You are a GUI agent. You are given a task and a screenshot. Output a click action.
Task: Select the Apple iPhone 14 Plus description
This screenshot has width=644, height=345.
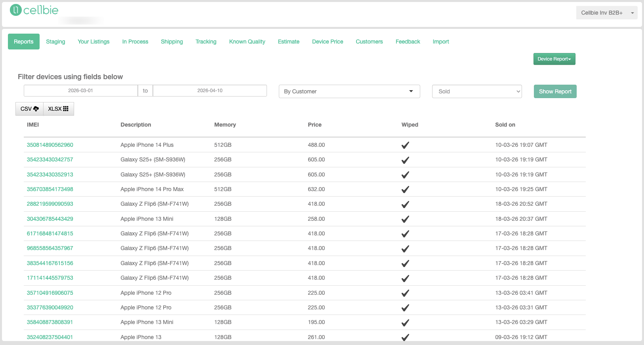coord(147,145)
